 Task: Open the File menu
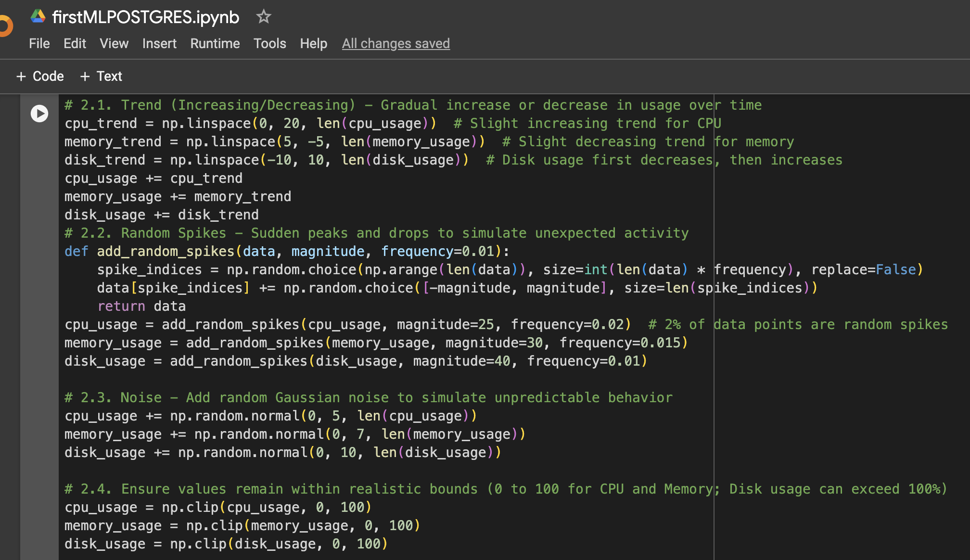click(38, 43)
